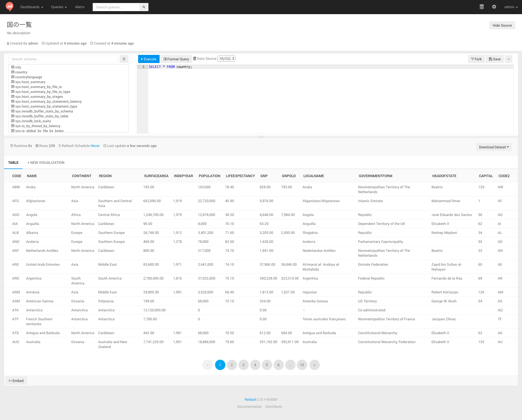Refresh the schema list with reload icon
522x420 pixels.
tap(124, 59)
